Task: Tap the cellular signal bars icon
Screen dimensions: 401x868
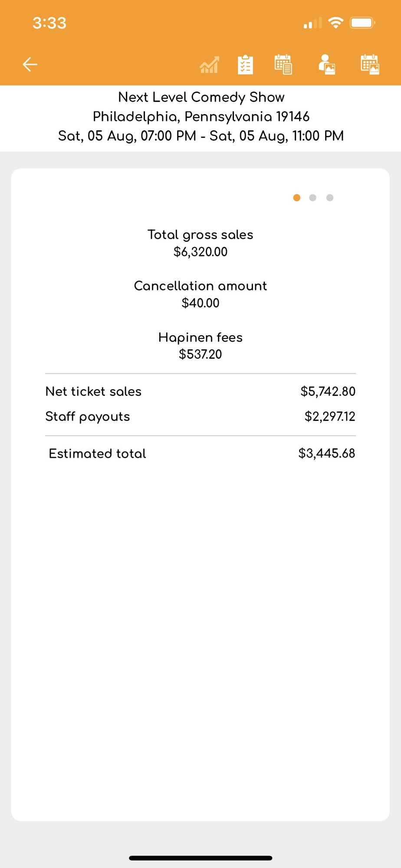Action: [312, 23]
